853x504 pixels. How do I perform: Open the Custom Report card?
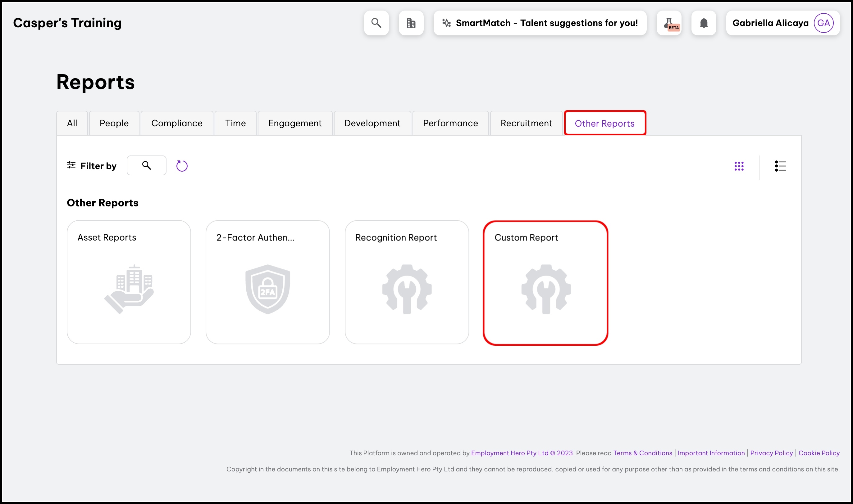545,282
